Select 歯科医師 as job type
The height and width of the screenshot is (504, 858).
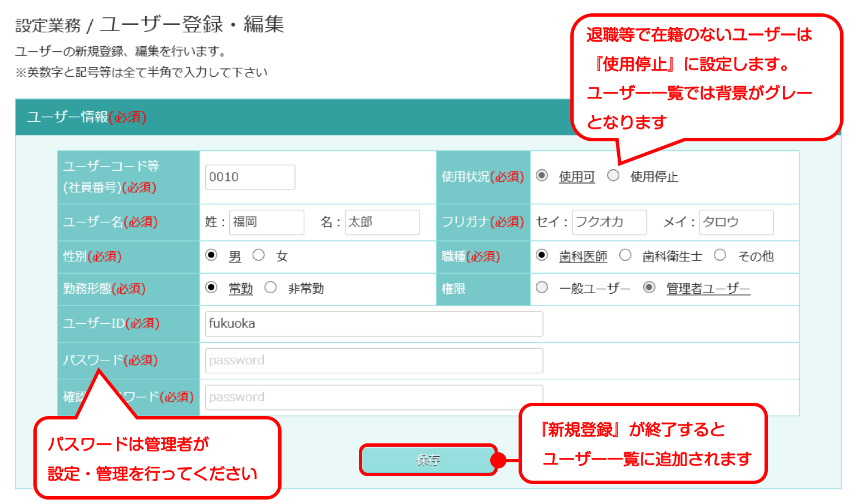coord(542,255)
